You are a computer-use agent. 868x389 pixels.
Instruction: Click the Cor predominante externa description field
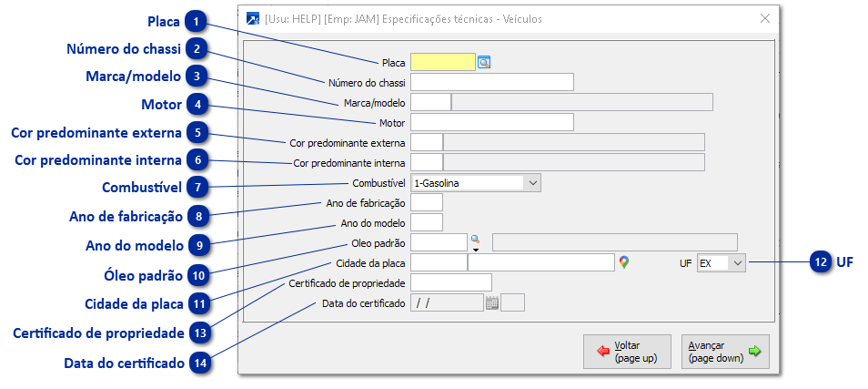(574, 142)
